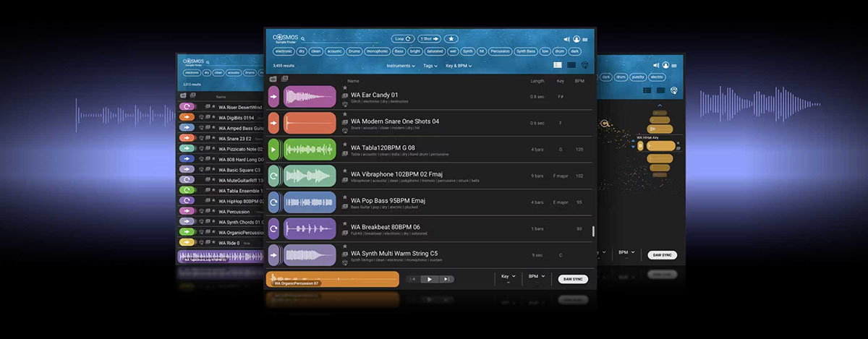Click the results list vertical scrollbar
The height and width of the screenshot is (339, 868).
(593, 231)
